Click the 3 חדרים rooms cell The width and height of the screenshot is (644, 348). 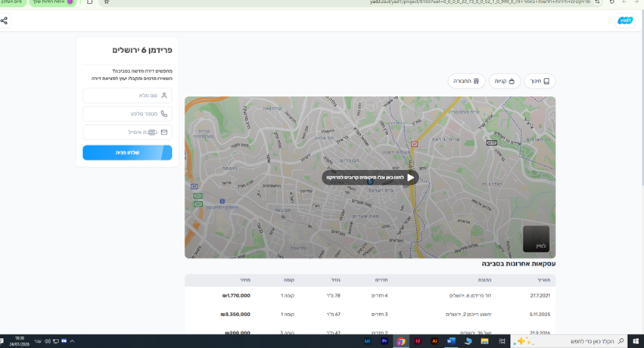379,315
